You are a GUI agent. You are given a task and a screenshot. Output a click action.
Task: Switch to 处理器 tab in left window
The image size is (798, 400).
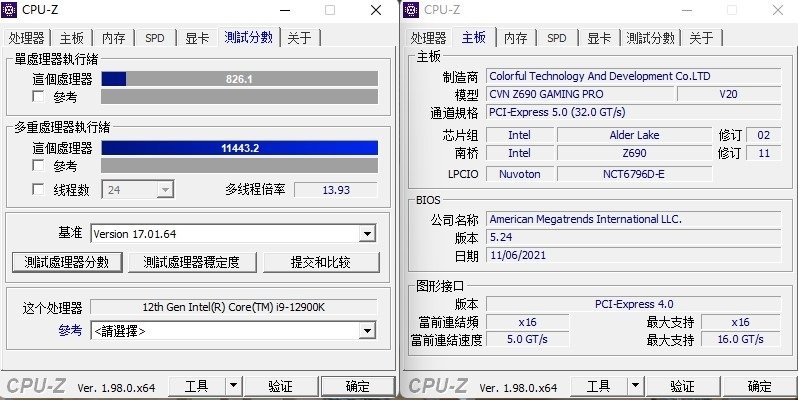[26, 38]
